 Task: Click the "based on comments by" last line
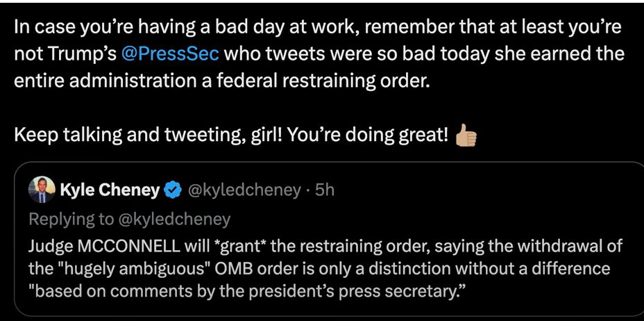[132, 289]
